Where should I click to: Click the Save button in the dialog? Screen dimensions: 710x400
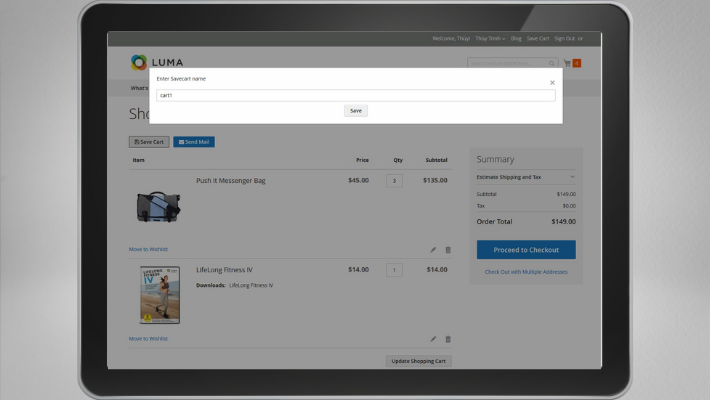[356, 111]
